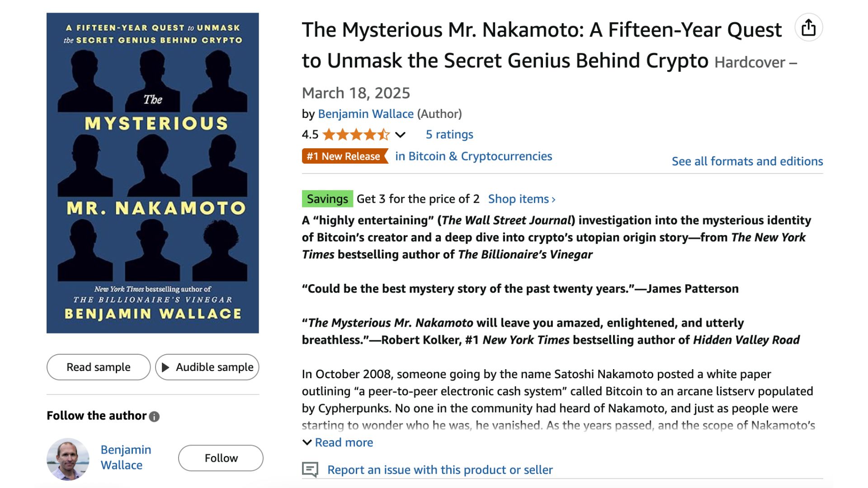Open the rating breakdown dropdown arrow
Image resolution: width=868 pixels, height=488 pixels.
[400, 135]
